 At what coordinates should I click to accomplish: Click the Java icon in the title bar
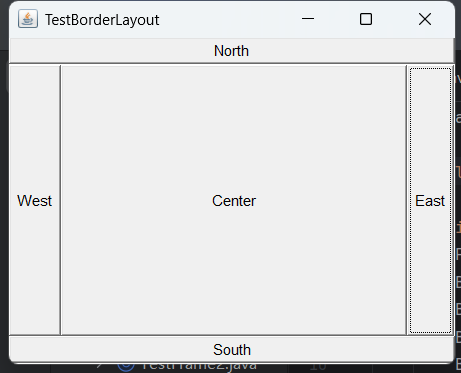coord(28,19)
